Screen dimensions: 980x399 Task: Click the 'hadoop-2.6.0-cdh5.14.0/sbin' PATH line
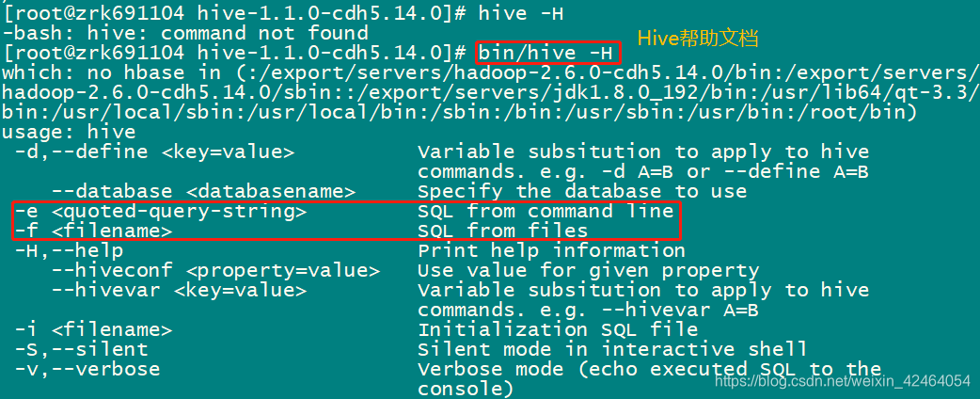490,92
